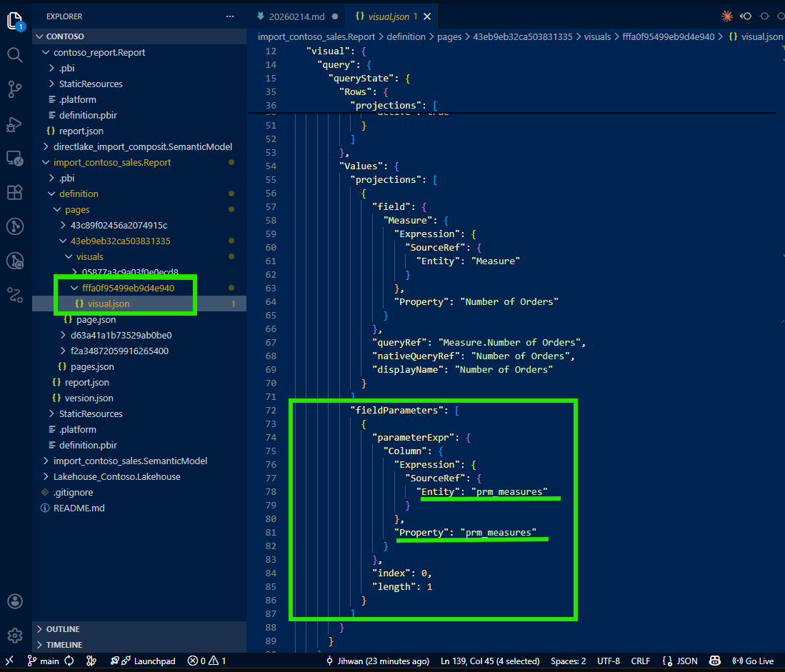The image size is (785, 672).
Task: Close the visual.json tab
Action: point(427,16)
